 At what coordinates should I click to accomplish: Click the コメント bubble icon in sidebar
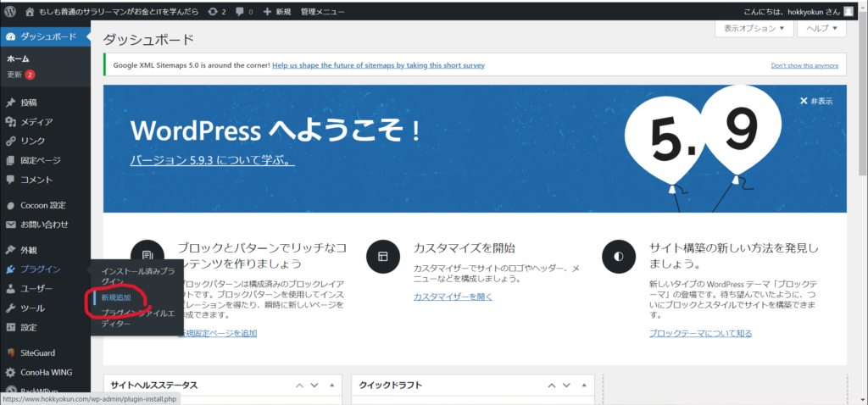click(10, 180)
